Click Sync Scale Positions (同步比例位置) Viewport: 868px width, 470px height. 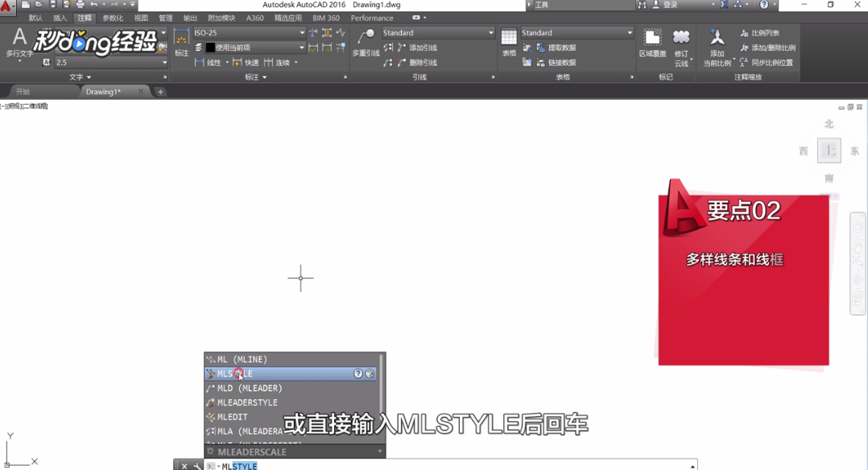tap(767, 63)
